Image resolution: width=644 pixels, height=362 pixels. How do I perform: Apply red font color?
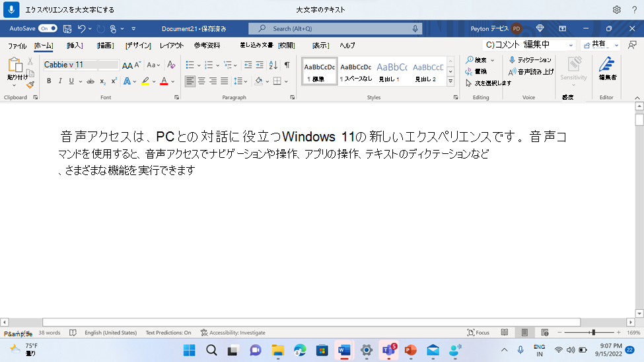click(164, 81)
